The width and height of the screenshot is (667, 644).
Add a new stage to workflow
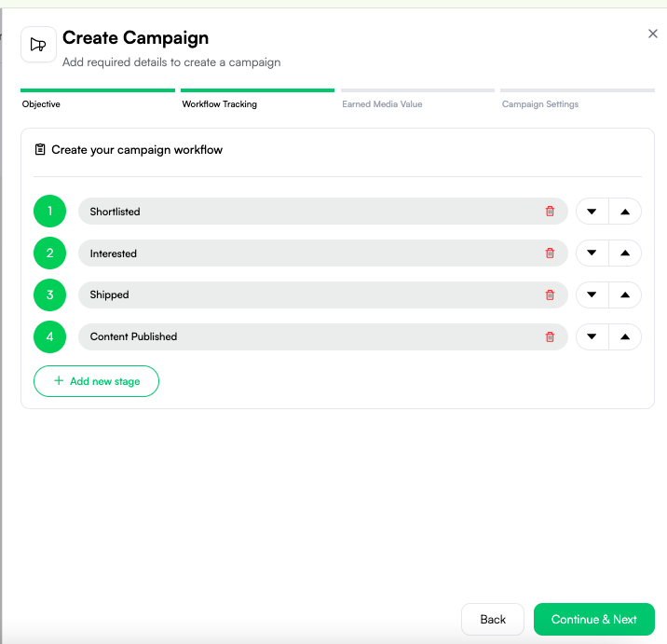(96, 381)
